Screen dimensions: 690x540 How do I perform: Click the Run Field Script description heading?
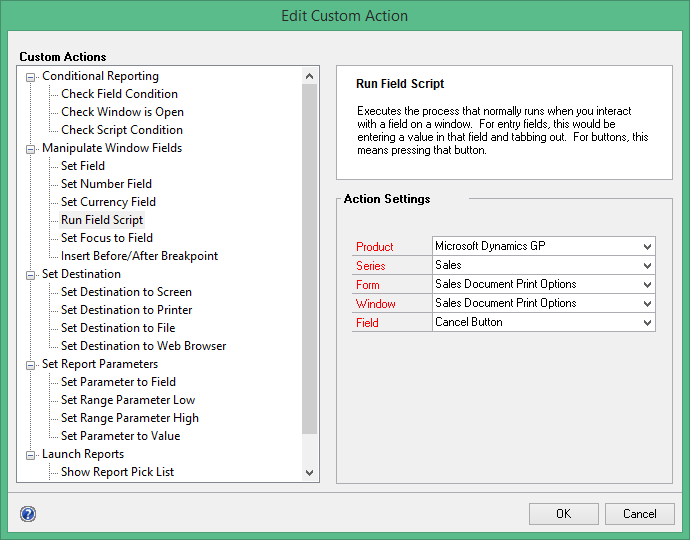pyautogui.click(x=400, y=84)
